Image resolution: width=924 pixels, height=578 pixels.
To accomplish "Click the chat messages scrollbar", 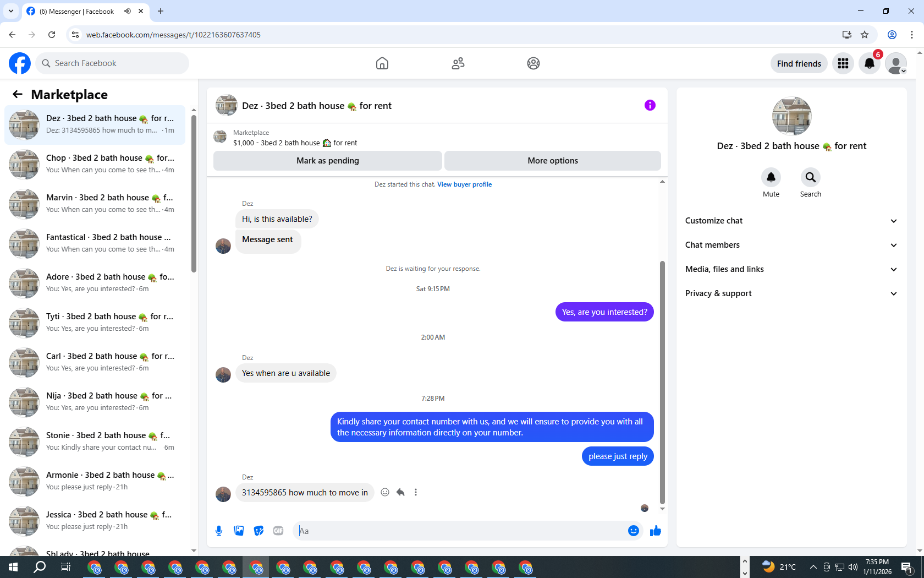I will (x=662, y=383).
